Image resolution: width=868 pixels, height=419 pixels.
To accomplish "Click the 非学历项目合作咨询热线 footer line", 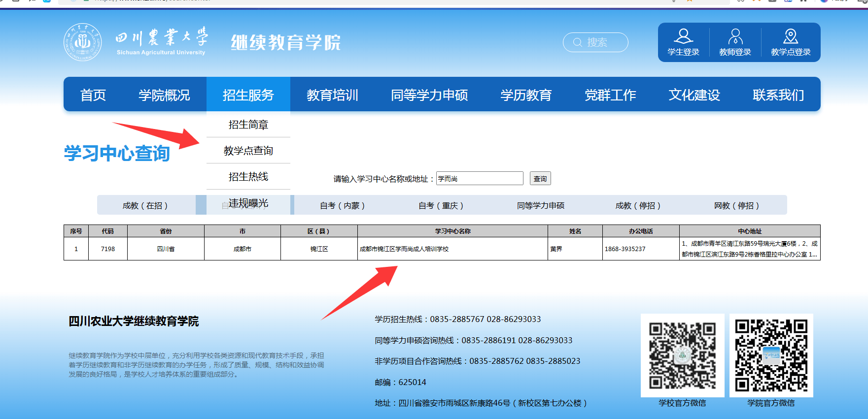I will click(x=477, y=361).
